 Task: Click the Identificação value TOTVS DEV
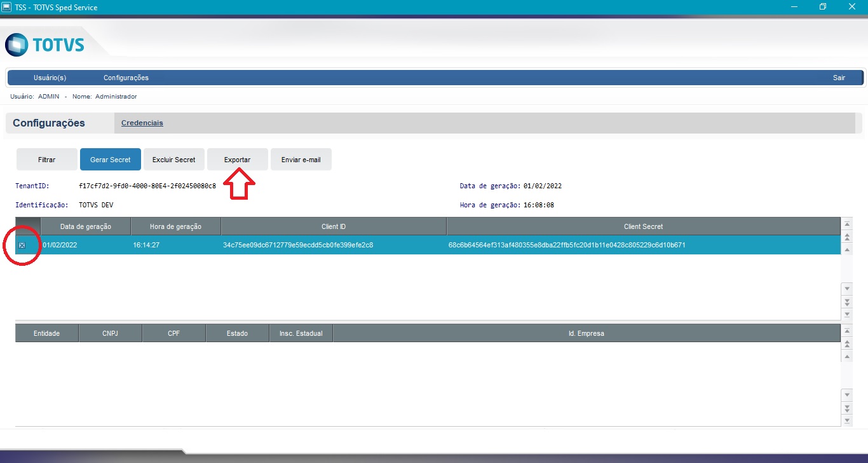97,205
